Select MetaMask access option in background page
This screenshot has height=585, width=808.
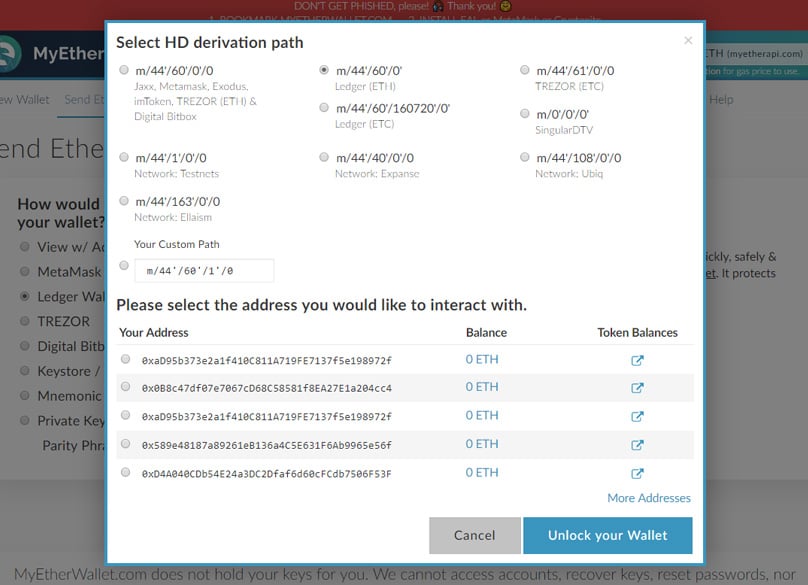24,271
